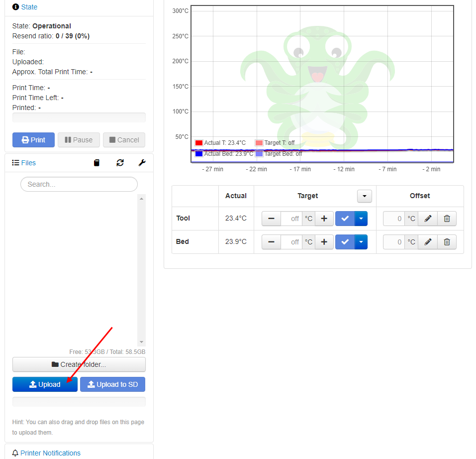The height and width of the screenshot is (459, 476).
Task: Click the Pause button
Action: [x=79, y=140]
